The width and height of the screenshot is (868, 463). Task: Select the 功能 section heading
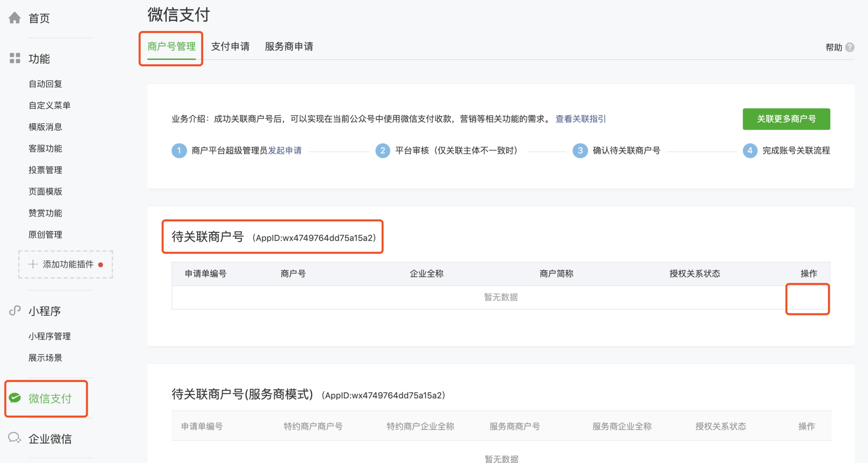point(39,59)
